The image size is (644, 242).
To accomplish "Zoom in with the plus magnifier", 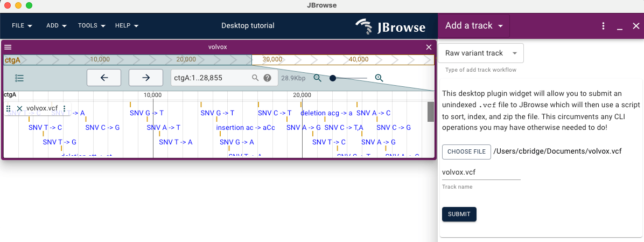I will coord(379,78).
